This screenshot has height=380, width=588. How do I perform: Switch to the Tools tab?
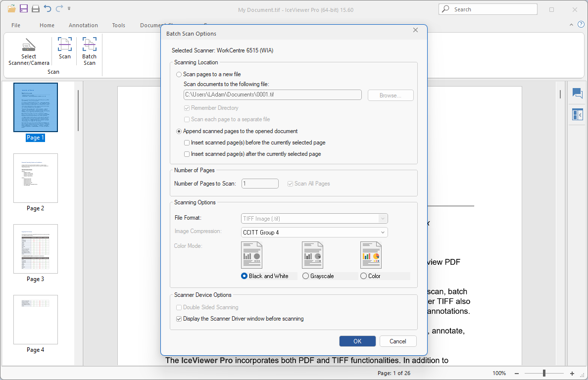118,25
